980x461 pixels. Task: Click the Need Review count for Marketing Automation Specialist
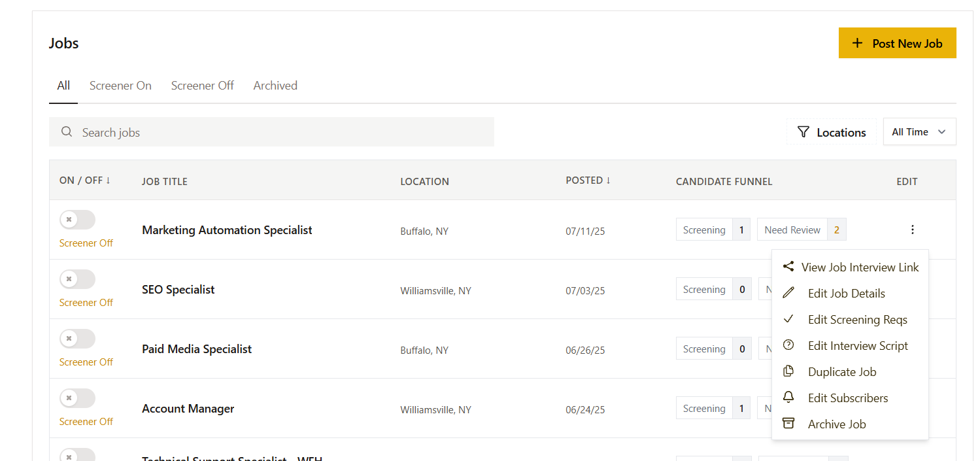(x=836, y=230)
